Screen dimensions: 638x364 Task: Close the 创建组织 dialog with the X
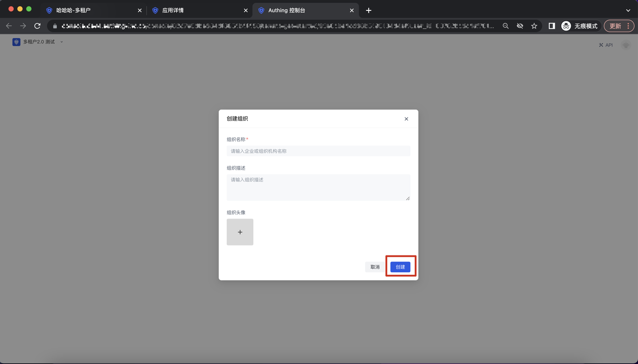click(406, 119)
